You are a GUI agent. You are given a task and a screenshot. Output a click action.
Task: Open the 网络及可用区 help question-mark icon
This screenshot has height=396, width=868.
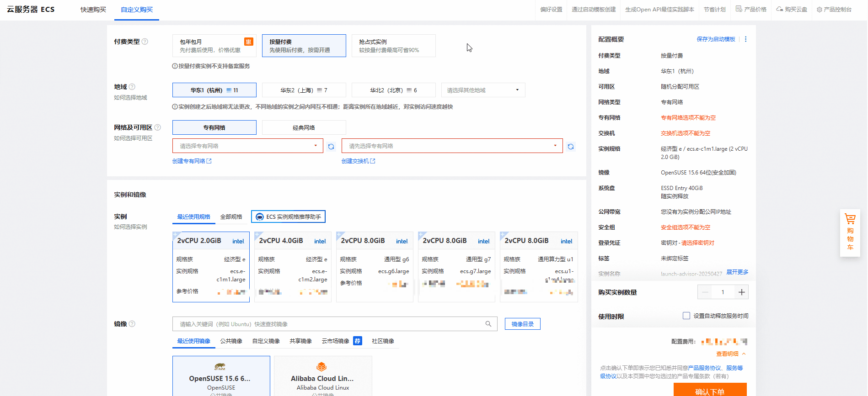point(158,127)
